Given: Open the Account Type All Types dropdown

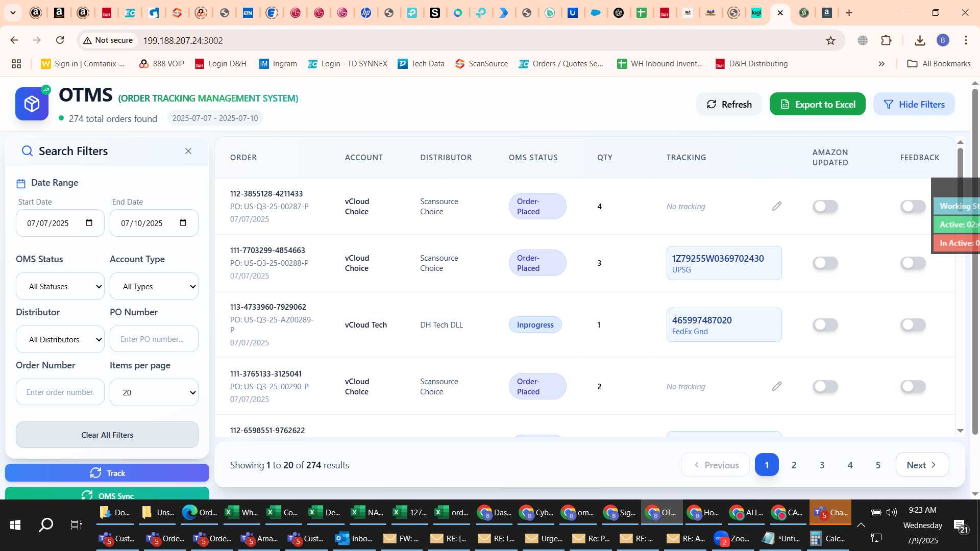Looking at the screenshot, I should [154, 286].
